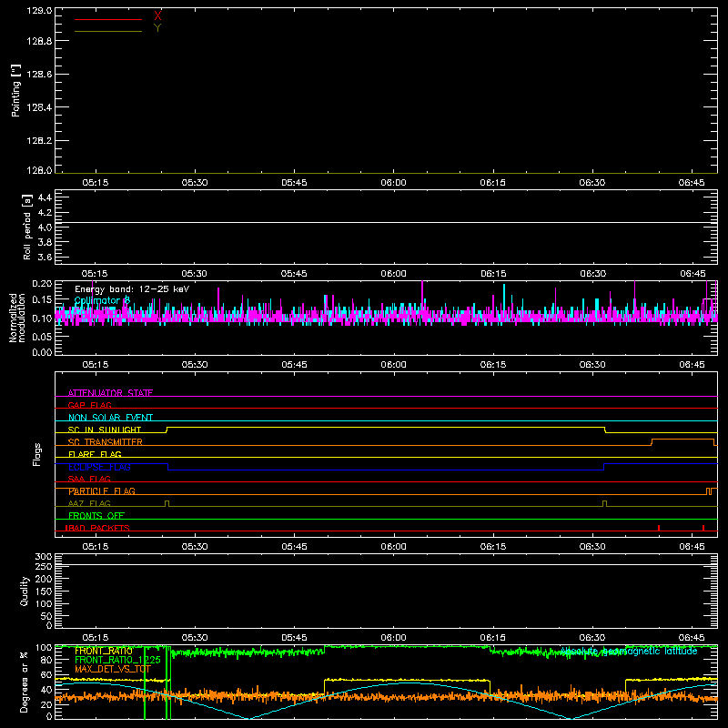
Task: Click the PARTICLE_FLAG label
Action: coord(102,491)
